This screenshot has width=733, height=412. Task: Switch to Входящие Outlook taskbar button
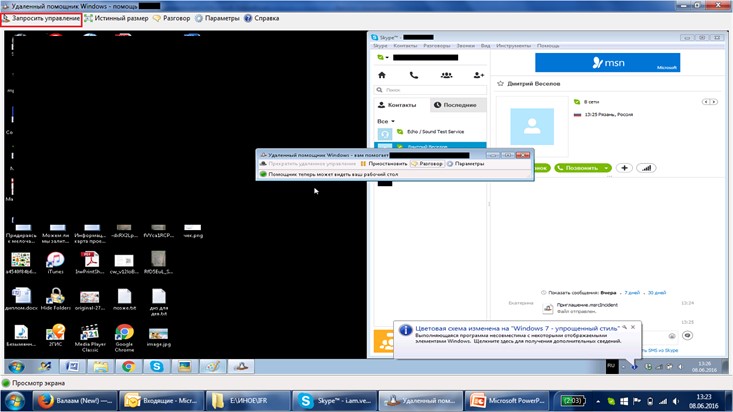161,401
